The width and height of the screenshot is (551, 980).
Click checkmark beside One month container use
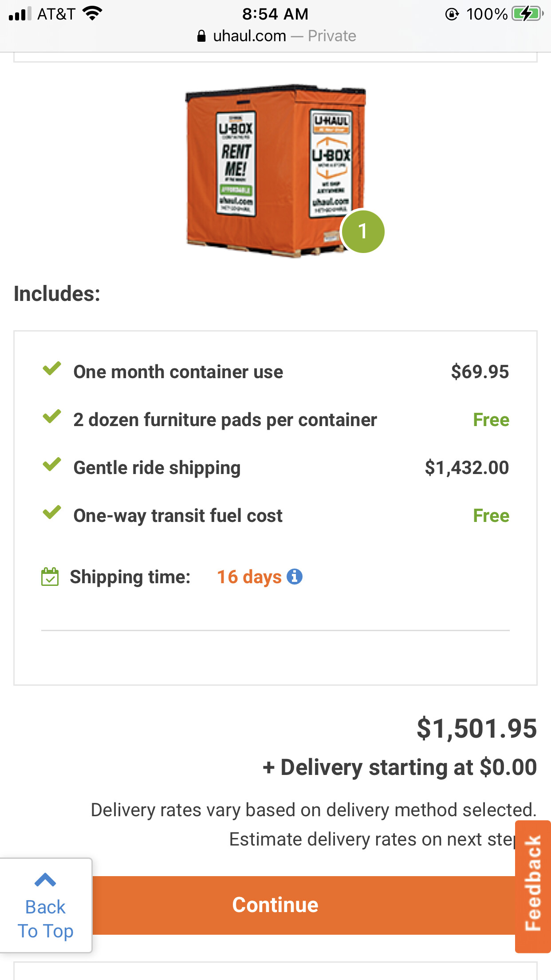coord(52,368)
